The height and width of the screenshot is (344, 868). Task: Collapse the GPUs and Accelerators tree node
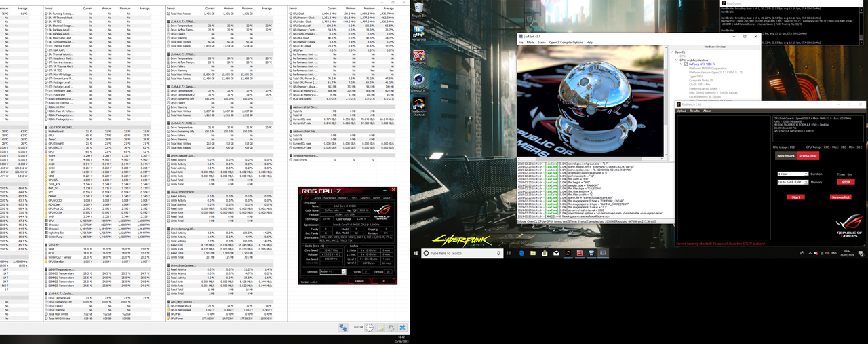click(677, 60)
